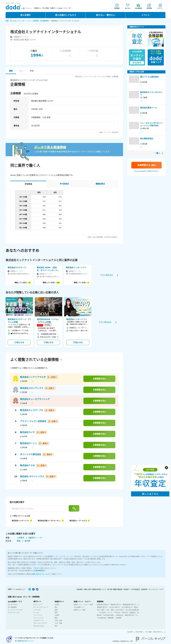The image size is (171, 644).
Task: Open the 富士フイルム株式会社 link
Action: (x=149, y=77)
